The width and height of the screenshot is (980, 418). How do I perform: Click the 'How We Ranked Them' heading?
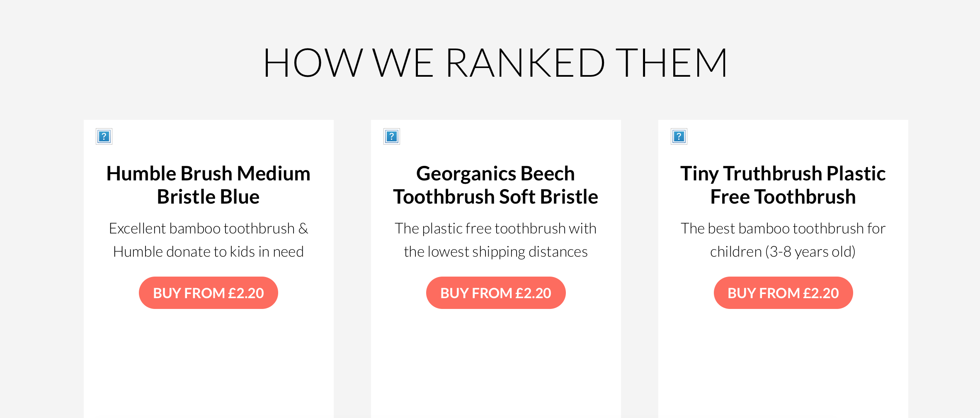495,63
